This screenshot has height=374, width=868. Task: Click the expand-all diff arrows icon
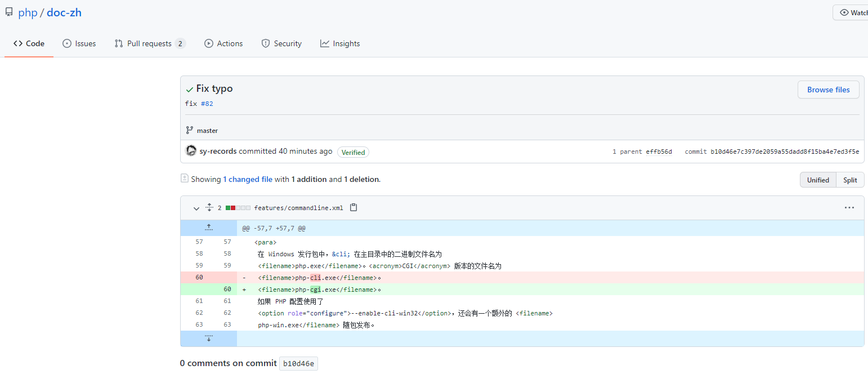click(209, 207)
